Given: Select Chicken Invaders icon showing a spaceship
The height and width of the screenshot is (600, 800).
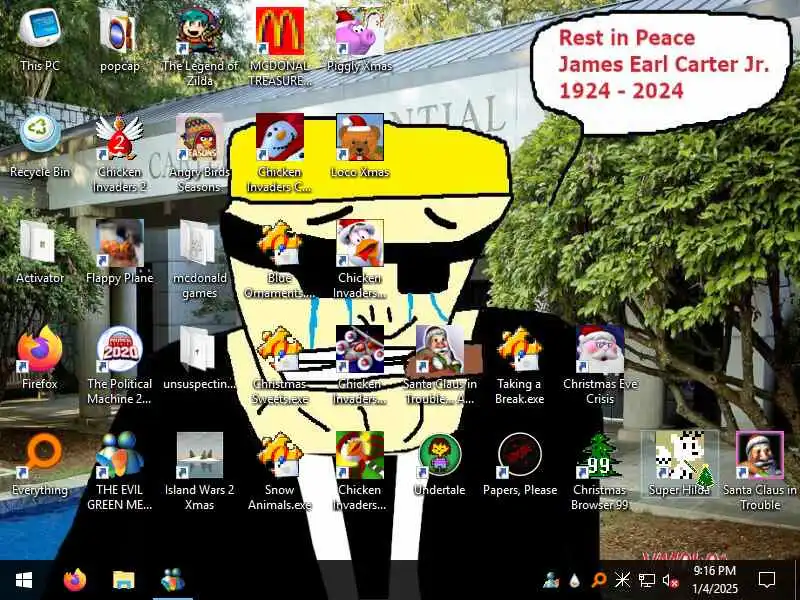Looking at the screenshot, I should (360, 365).
